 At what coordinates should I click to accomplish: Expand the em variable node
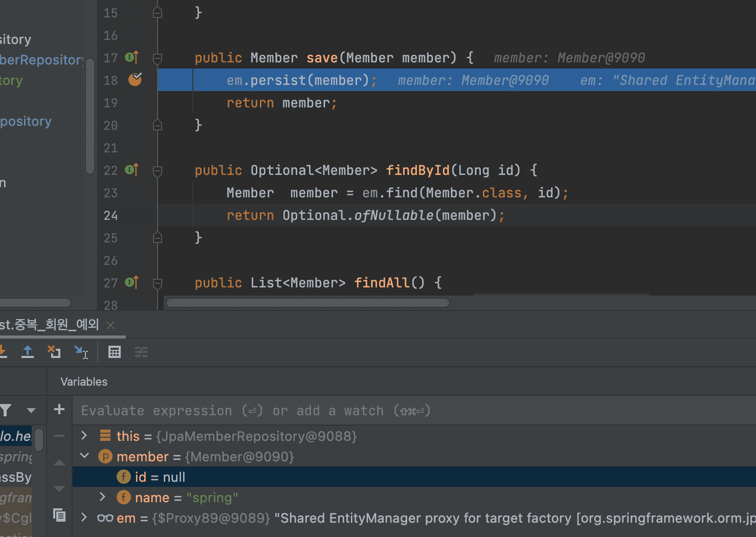point(84,518)
